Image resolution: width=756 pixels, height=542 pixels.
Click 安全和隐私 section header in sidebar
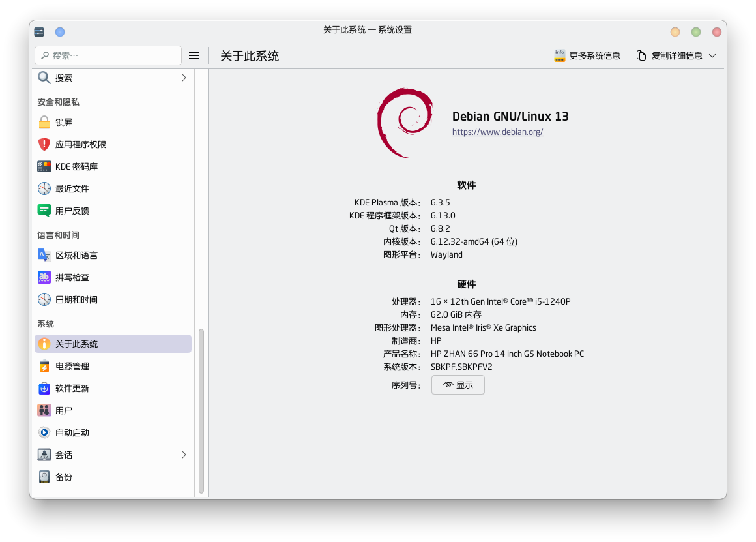[58, 102]
